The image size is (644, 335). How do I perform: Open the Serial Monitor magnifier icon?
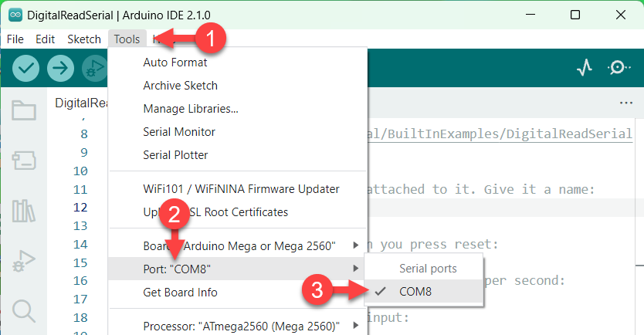click(x=619, y=67)
